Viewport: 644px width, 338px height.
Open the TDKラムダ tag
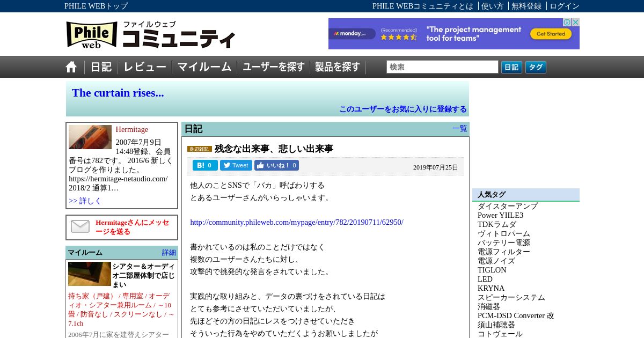[x=497, y=224]
